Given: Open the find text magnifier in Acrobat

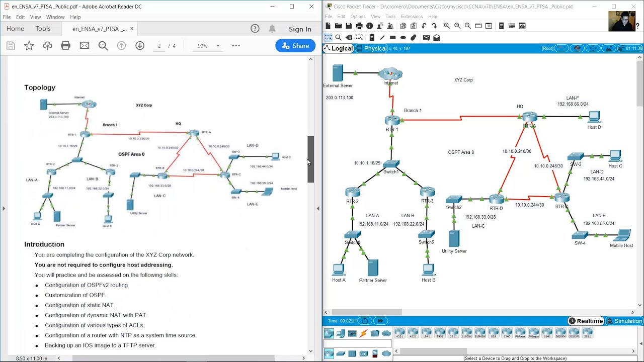Looking at the screenshot, I should [x=103, y=46].
